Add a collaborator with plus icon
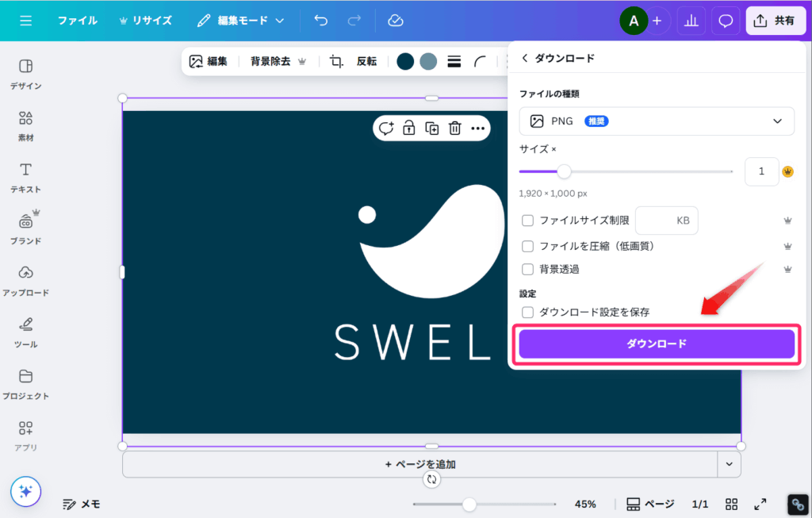The image size is (812, 518). pos(657,21)
